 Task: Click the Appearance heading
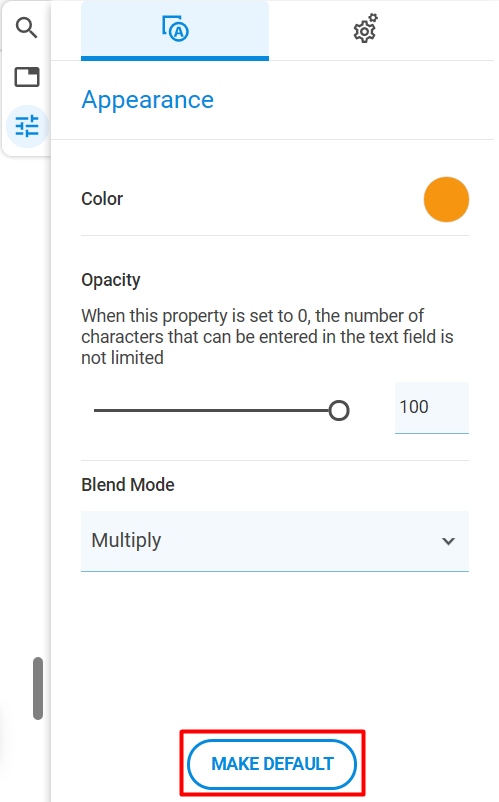[x=147, y=100]
